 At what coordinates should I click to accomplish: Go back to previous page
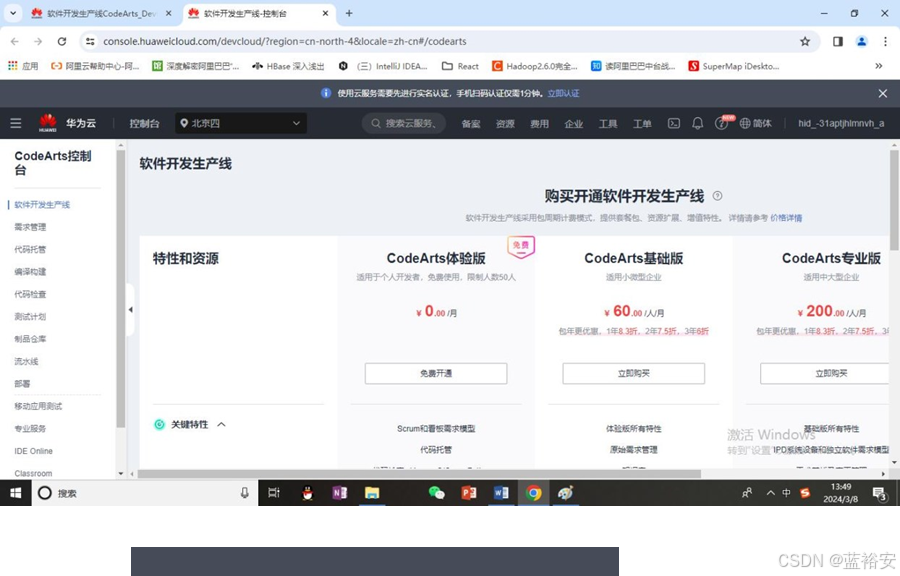[15, 41]
